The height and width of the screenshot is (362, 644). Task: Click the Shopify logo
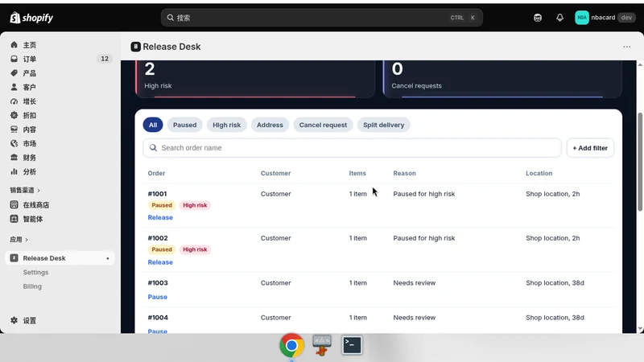coord(31,18)
